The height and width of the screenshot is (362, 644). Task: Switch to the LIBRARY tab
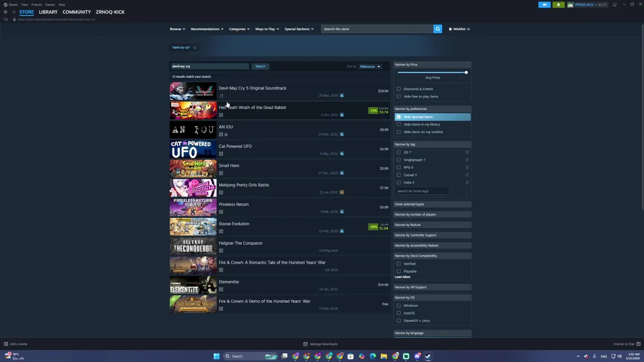tap(48, 12)
